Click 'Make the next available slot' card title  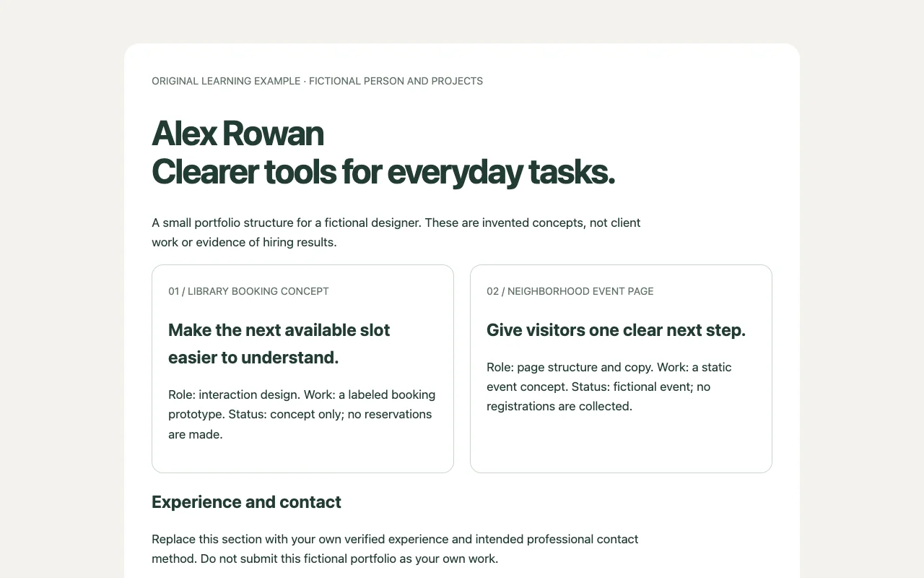coord(279,344)
